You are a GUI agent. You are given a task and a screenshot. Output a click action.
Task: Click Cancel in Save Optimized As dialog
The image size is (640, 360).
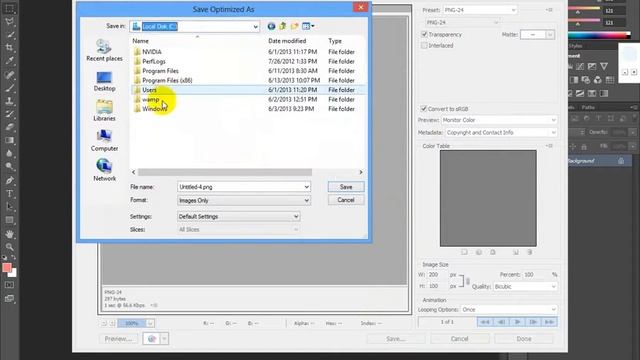346,200
